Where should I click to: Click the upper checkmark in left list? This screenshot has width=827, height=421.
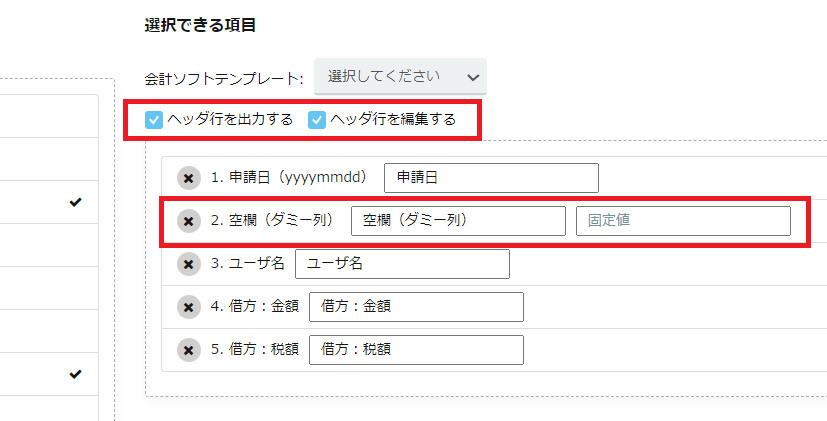(x=75, y=202)
